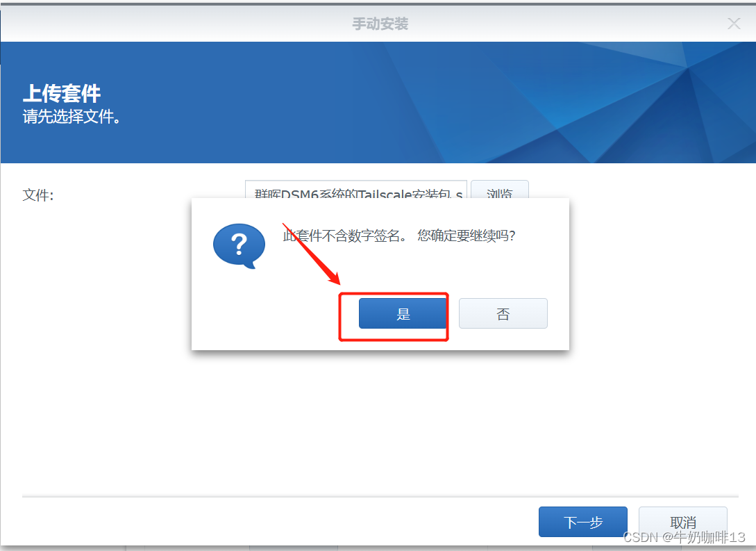Click the 您确定要继续吗 question text
Screen dimensions: 756x551
pos(467,236)
